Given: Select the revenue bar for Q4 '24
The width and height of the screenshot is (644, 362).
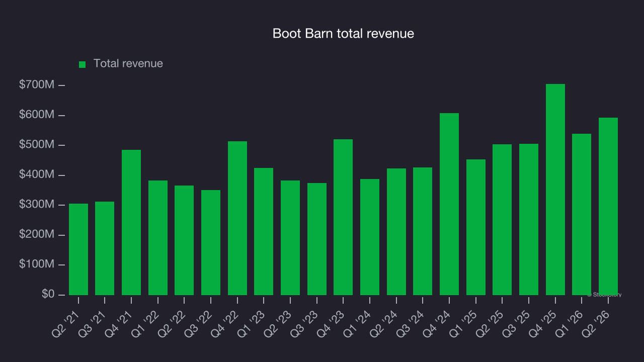Looking at the screenshot, I should 449,204.
